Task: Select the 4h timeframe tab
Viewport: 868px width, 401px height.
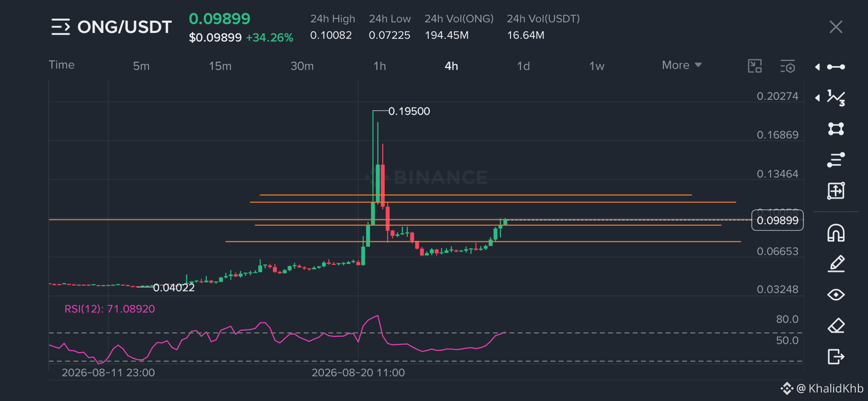Action: [451, 66]
